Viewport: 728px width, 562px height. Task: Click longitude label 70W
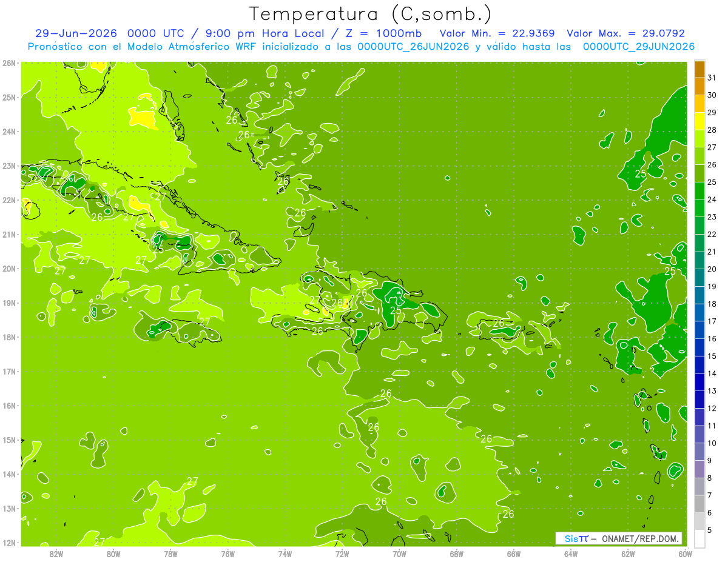(x=399, y=554)
